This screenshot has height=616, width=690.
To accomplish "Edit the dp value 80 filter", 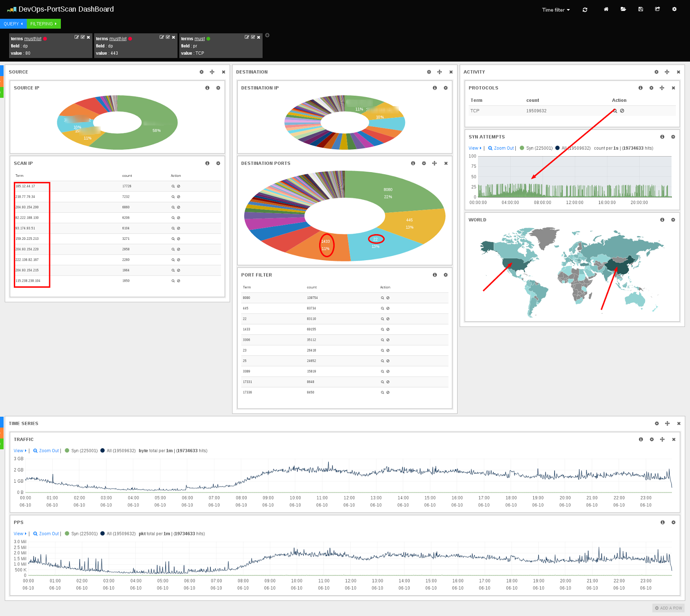I will (x=76, y=37).
